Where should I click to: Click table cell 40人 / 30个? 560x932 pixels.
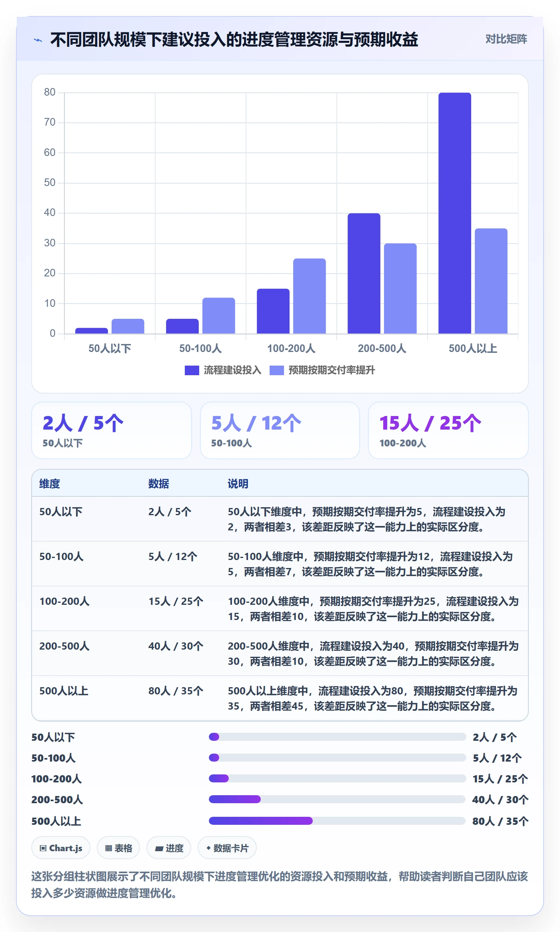[x=176, y=646]
